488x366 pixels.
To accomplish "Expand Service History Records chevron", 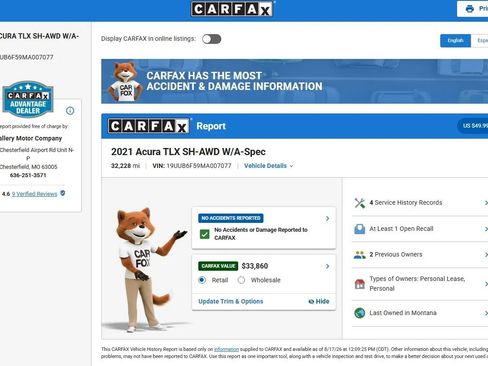I will pyautogui.click(x=486, y=203).
